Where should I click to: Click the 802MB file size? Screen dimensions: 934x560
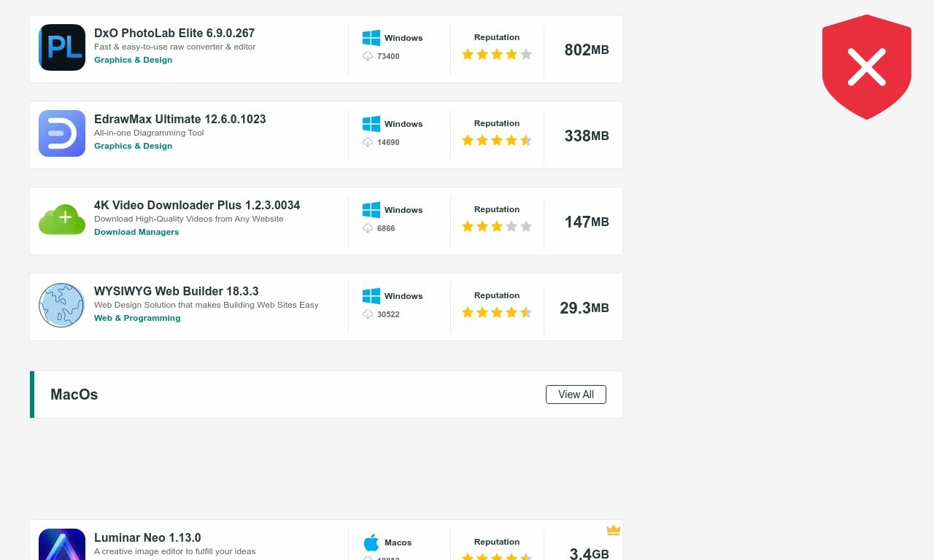(587, 50)
